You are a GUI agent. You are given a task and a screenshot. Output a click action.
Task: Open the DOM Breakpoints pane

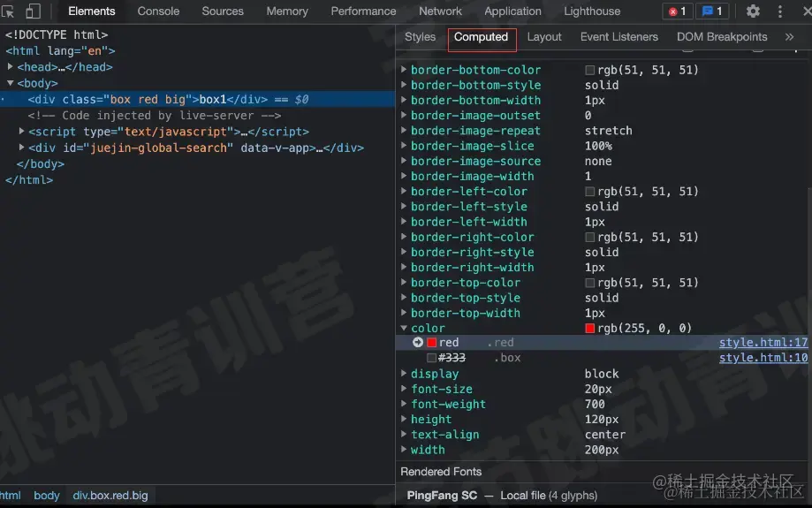point(722,37)
